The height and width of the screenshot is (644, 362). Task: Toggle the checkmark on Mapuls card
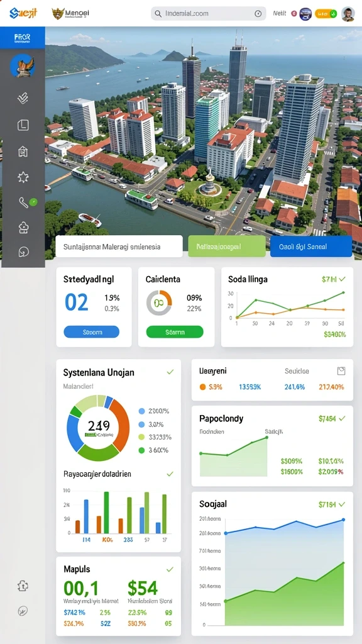tap(170, 569)
